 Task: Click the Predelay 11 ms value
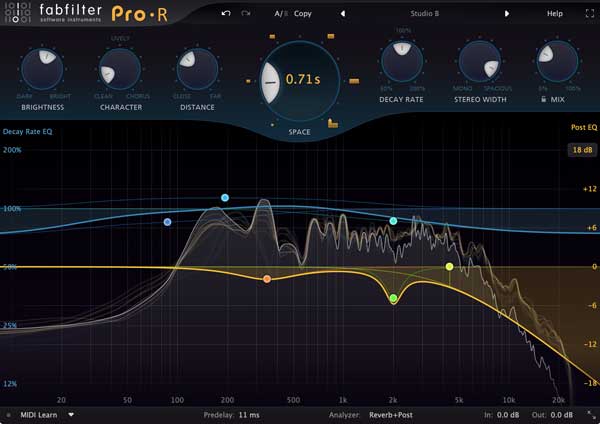(x=249, y=415)
